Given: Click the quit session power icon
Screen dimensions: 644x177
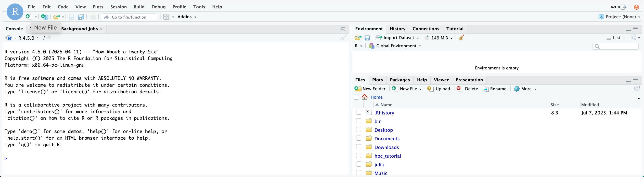Looking at the screenshot, I should point(636,7).
